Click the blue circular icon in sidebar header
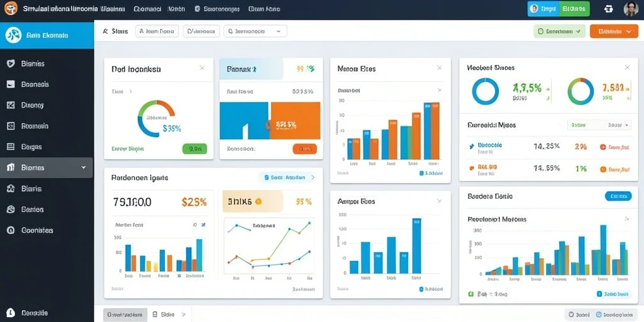 coord(14,35)
